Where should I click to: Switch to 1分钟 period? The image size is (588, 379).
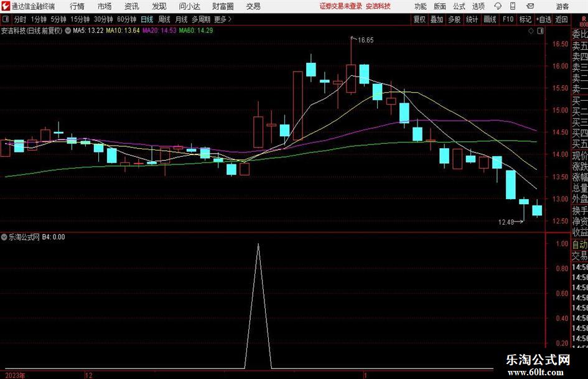click(39, 19)
